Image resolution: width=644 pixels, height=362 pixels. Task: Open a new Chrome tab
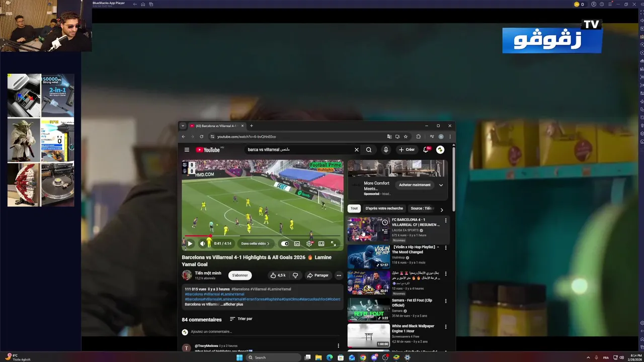[x=252, y=126]
